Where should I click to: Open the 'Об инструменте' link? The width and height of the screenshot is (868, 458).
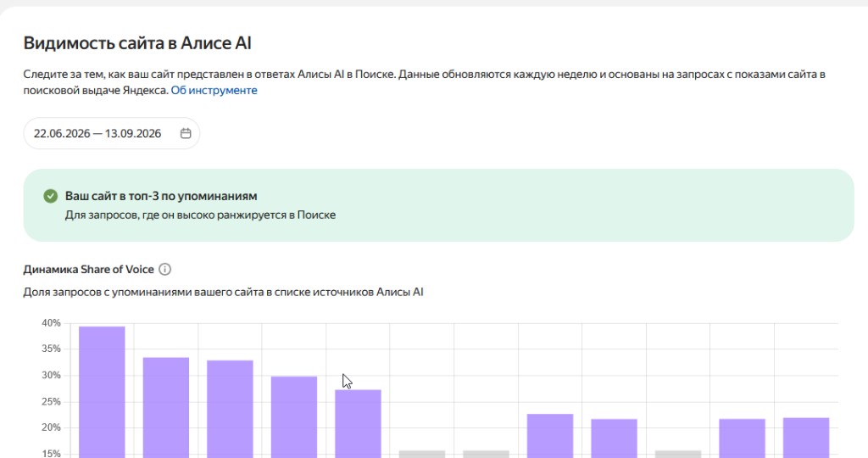[x=214, y=90]
